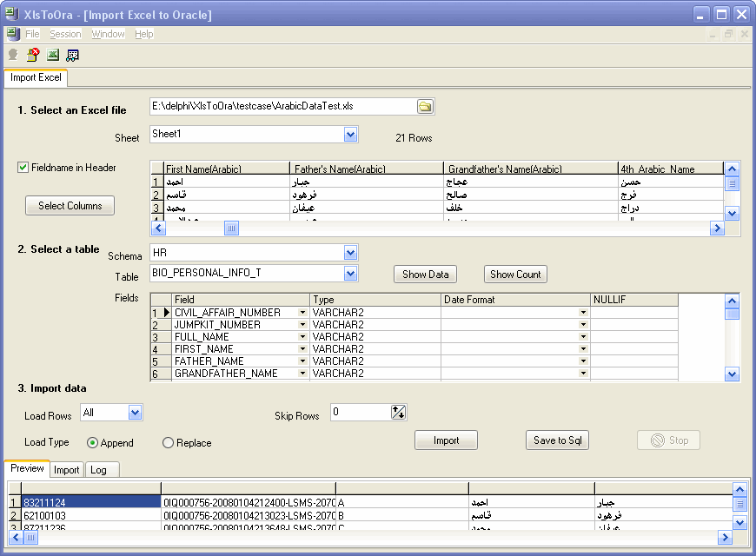Open the Help menu
Viewport: 756px width, 556px height.
click(x=143, y=34)
